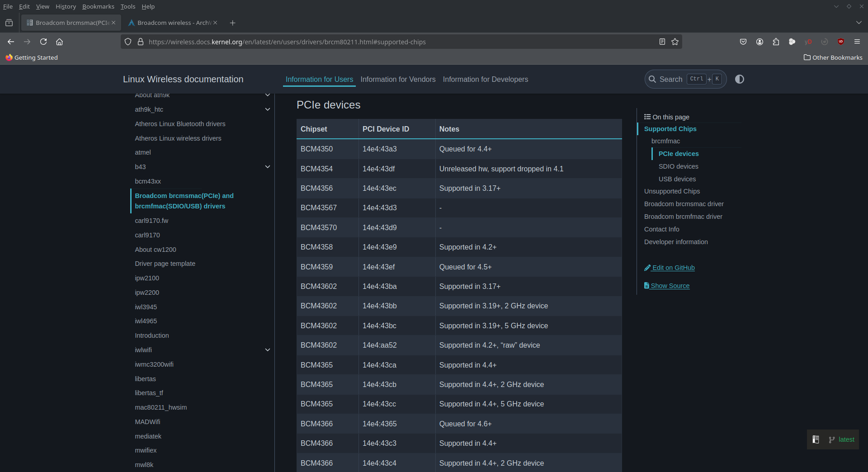Jump to SDIO devices section
The image size is (868, 472).
678,166
